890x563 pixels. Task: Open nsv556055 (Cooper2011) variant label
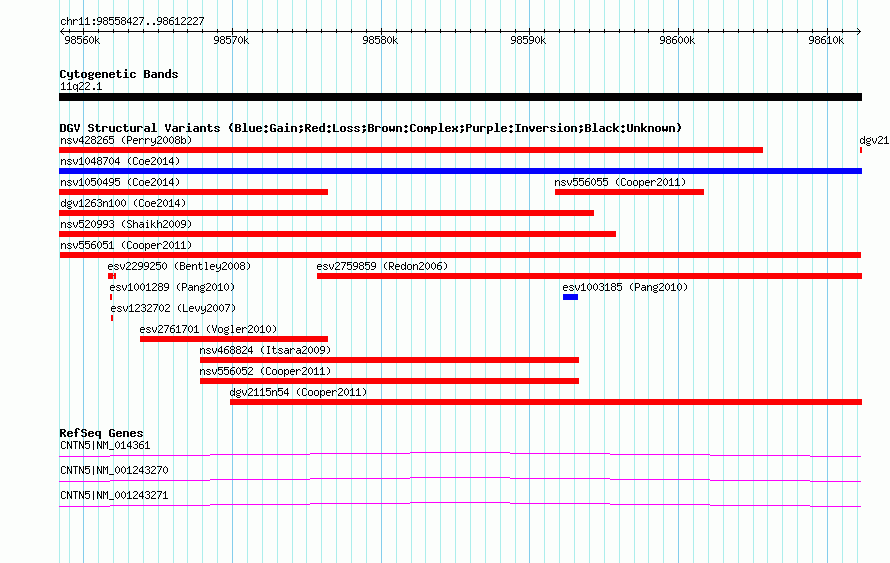[x=620, y=182]
